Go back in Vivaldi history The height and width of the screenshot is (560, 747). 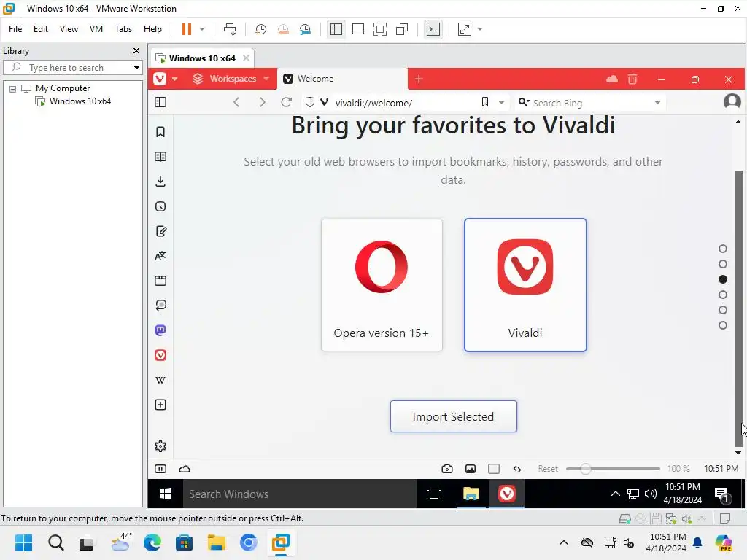click(237, 102)
